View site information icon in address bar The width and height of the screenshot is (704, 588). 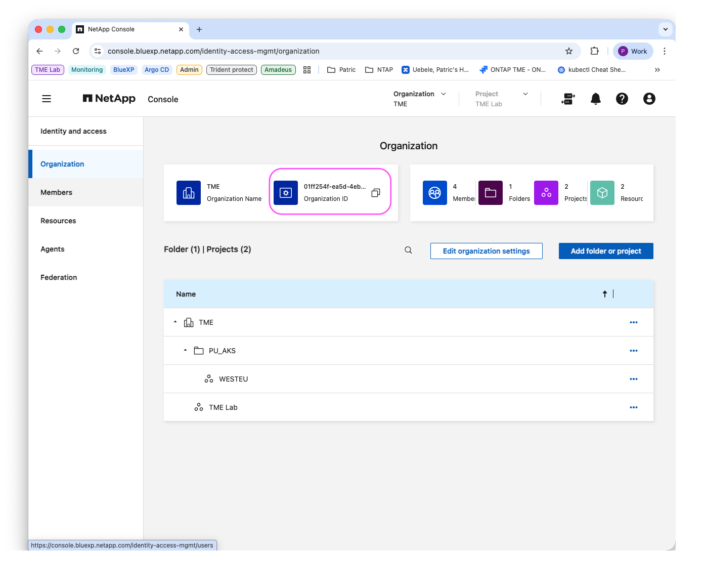coord(98,51)
